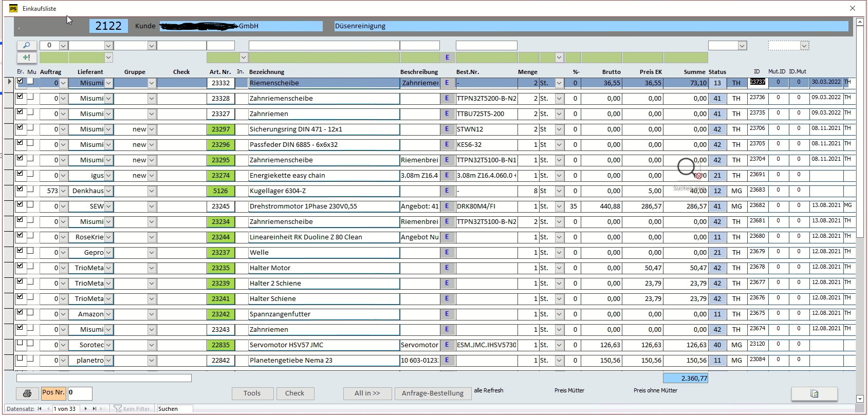Click the Düsenreinigung project field
The height and width of the screenshot is (415, 868).
(592, 26)
